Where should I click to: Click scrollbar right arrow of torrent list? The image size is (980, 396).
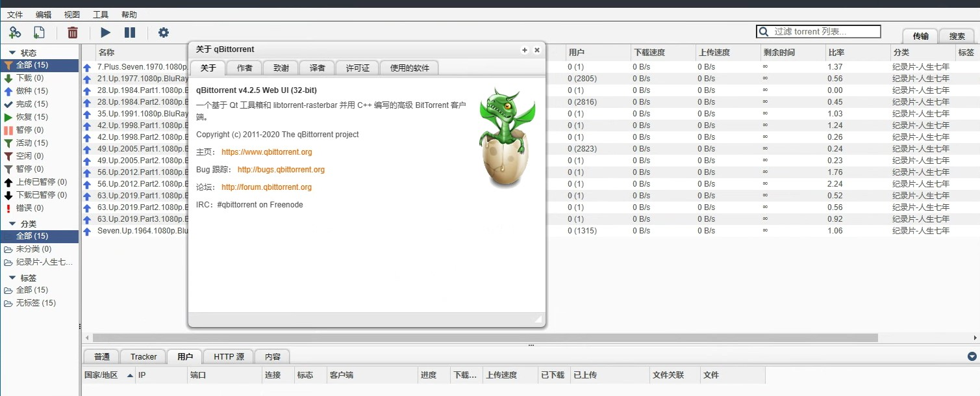(x=975, y=338)
